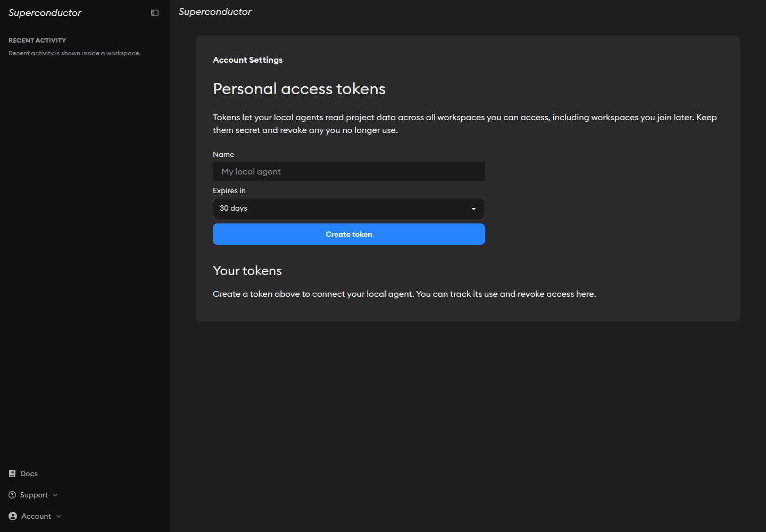The image size is (766, 532).
Task: Click the Expires in label
Action: (x=229, y=190)
